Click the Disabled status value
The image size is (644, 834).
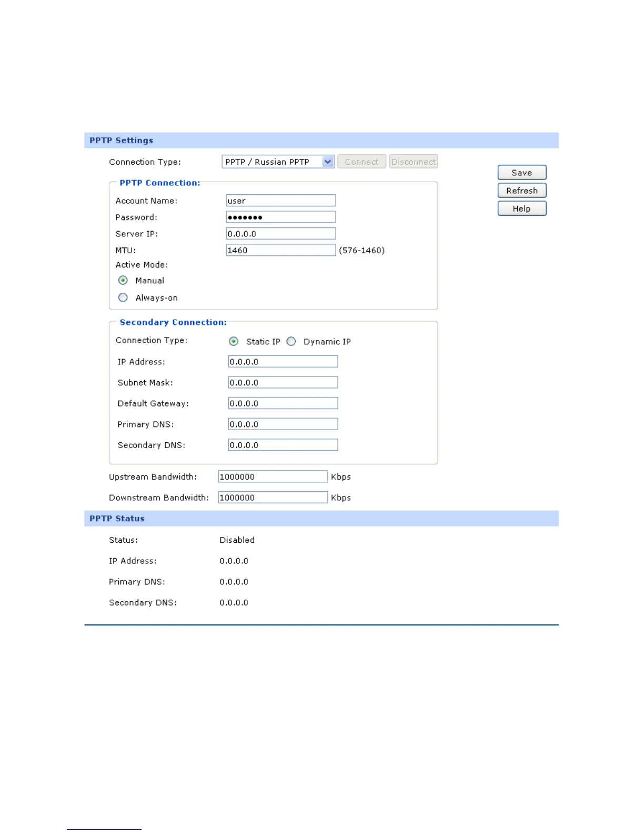237,540
